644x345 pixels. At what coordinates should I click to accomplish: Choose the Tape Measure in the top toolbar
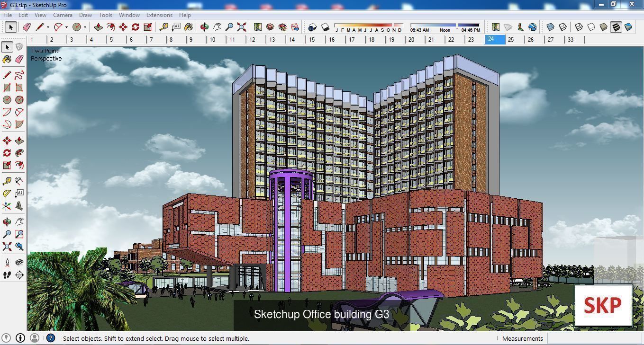tap(163, 27)
